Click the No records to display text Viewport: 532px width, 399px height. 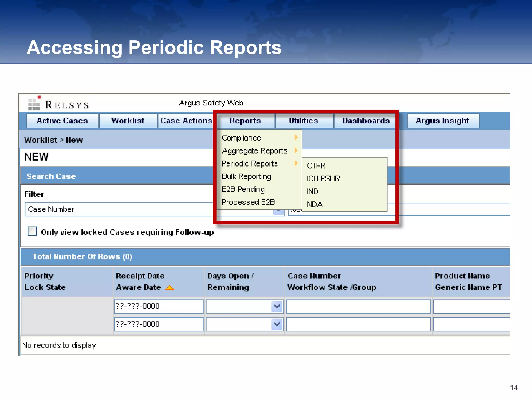tap(59, 345)
